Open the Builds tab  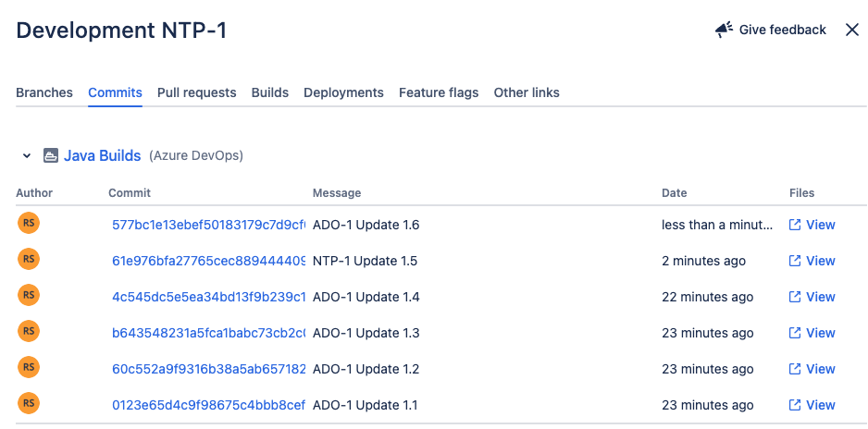(270, 92)
